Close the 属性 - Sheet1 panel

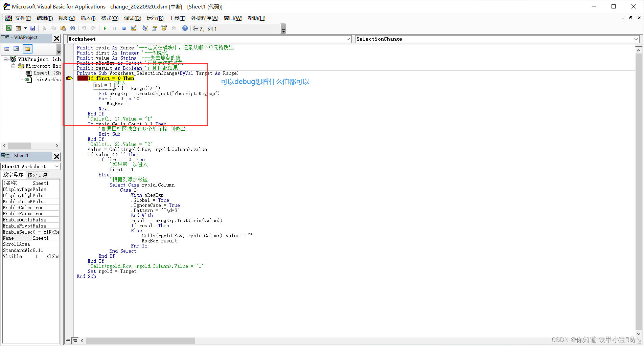click(x=56, y=156)
